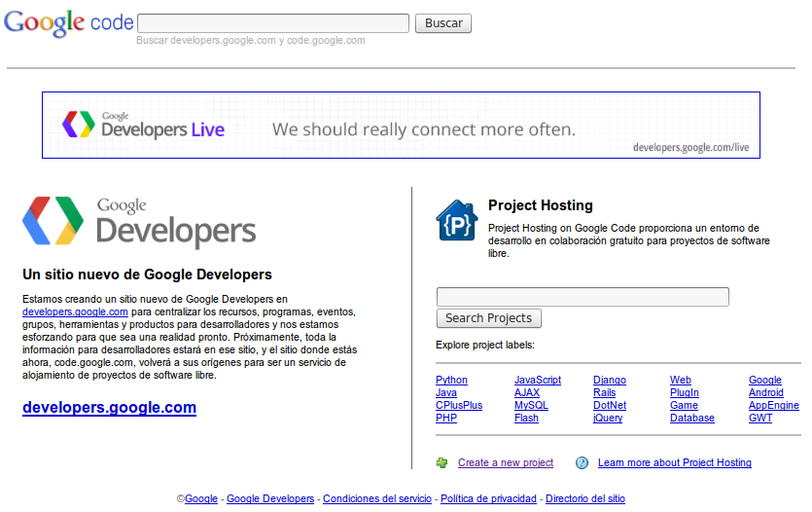Click the Buscar button
The image size is (812, 512).
tap(443, 23)
